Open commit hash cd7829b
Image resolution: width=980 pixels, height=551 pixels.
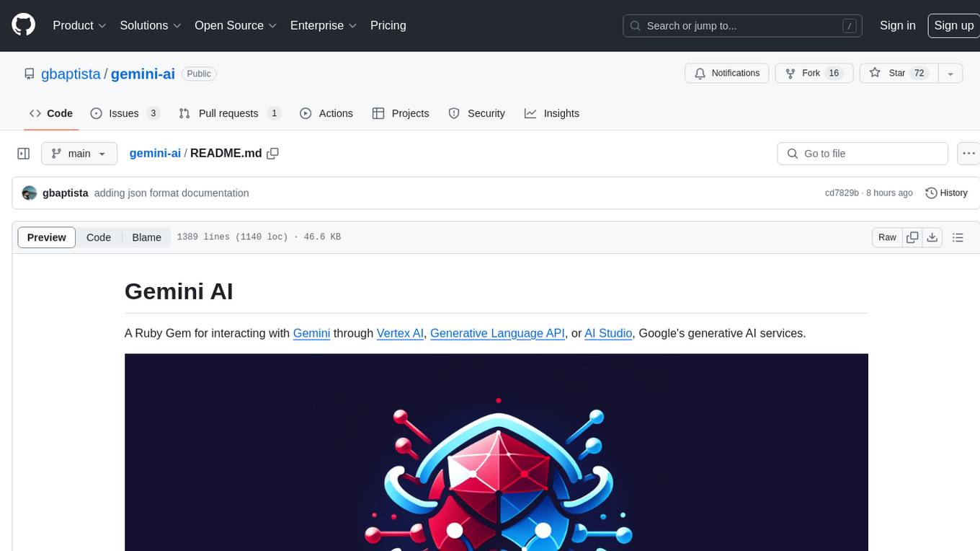[842, 193]
